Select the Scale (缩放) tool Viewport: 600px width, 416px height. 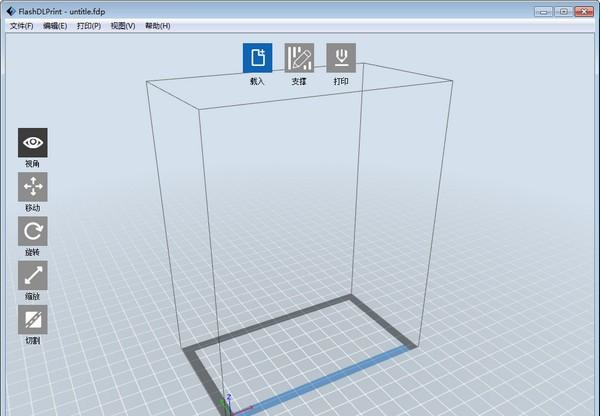click(x=33, y=275)
